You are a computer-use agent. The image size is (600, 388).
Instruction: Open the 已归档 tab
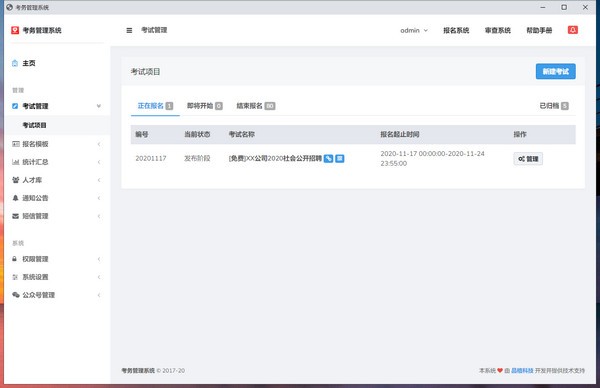tap(554, 106)
